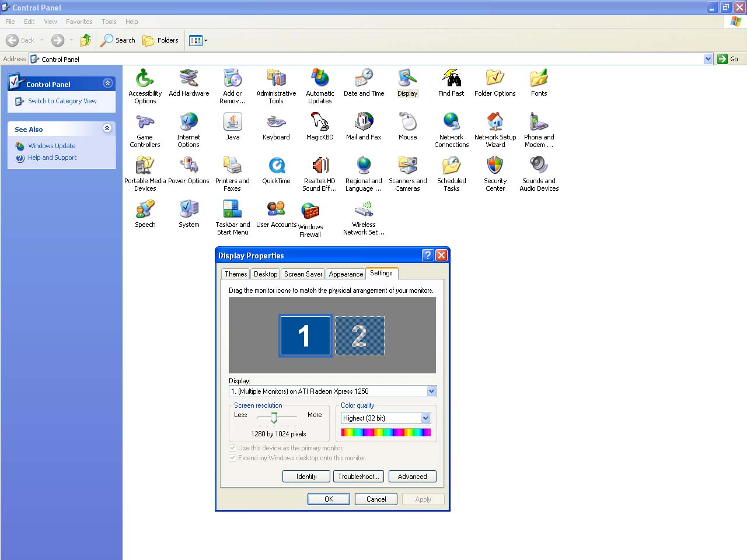Viewport: 747px width, 560px height.
Task: Open Date and Time icon
Action: click(364, 78)
